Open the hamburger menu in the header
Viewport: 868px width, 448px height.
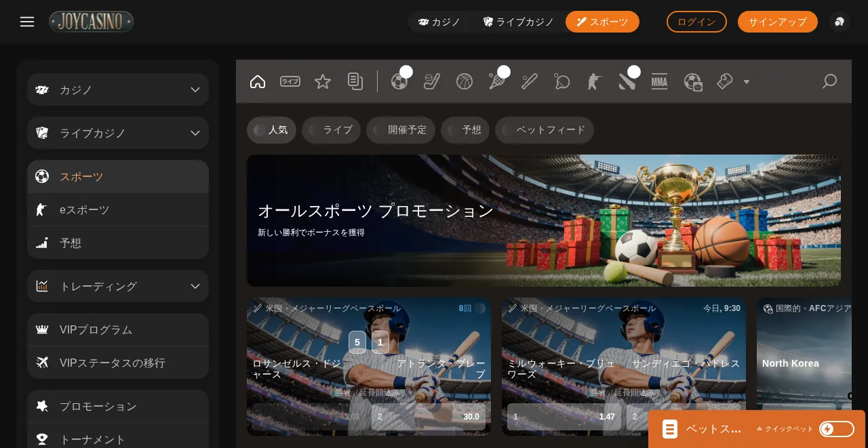point(27,22)
